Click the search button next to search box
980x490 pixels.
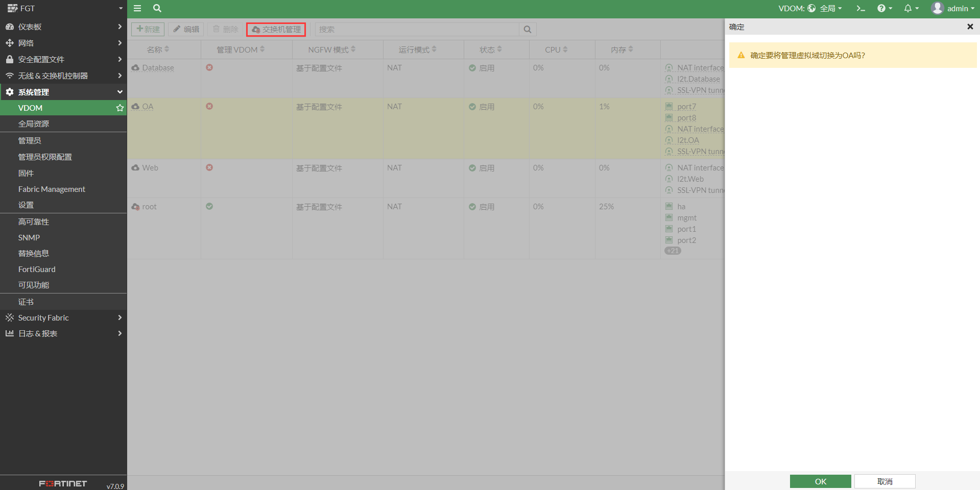point(528,30)
